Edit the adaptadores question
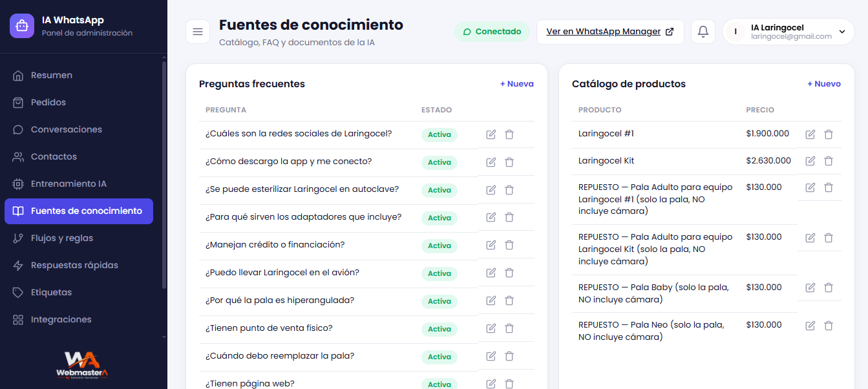The width and height of the screenshot is (868, 389). 491,218
